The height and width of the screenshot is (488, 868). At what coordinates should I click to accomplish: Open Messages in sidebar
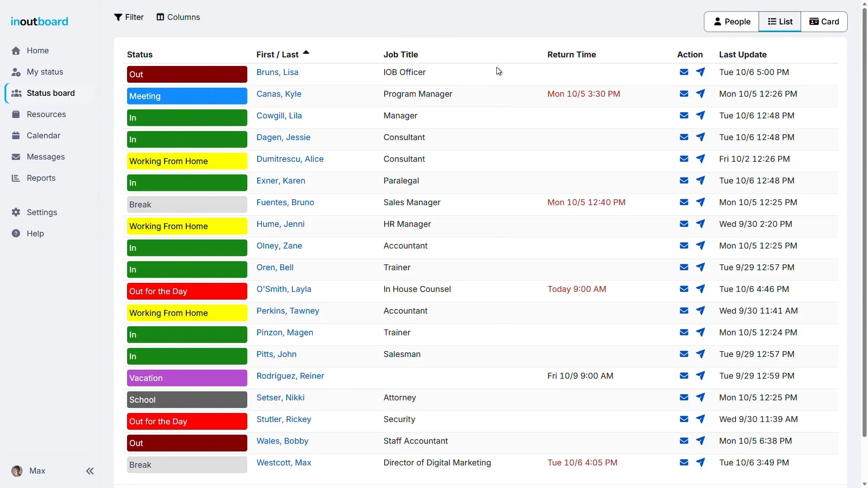pos(38,157)
